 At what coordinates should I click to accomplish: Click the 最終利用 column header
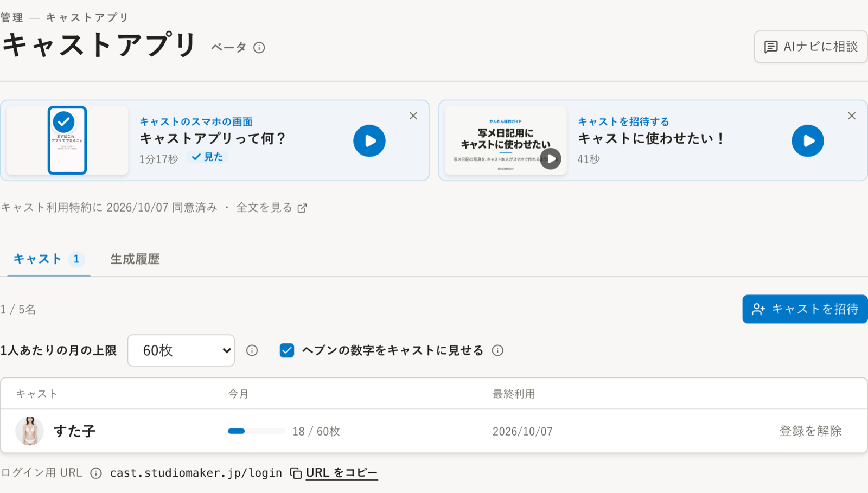pyautogui.click(x=514, y=394)
